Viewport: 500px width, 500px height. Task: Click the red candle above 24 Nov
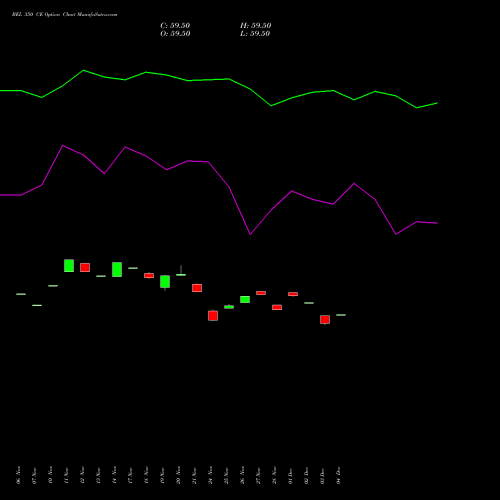click(213, 315)
